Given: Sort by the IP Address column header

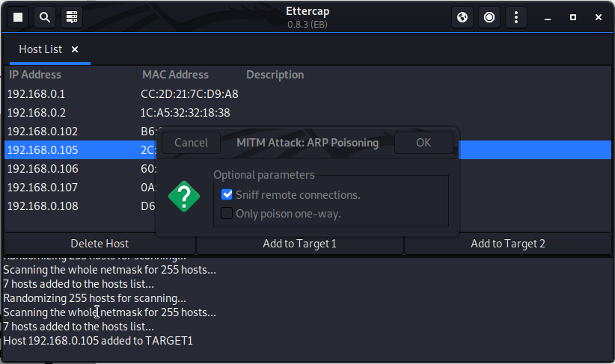Looking at the screenshot, I should [35, 75].
